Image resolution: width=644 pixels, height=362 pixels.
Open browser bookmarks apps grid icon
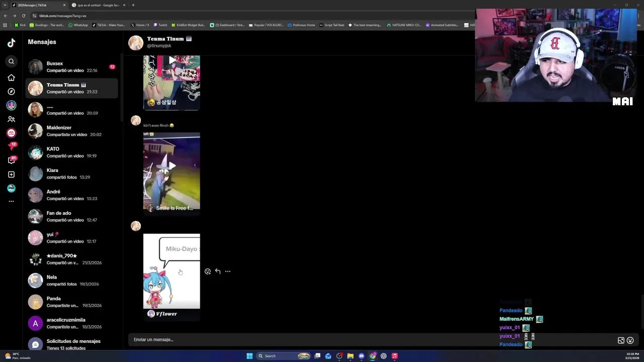coord(5,25)
